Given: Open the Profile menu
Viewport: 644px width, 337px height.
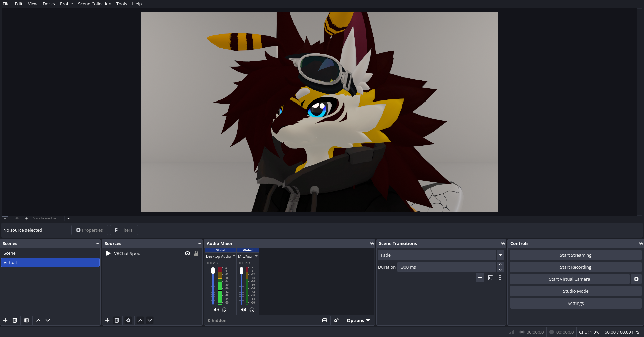Looking at the screenshot, I should 66,4.
